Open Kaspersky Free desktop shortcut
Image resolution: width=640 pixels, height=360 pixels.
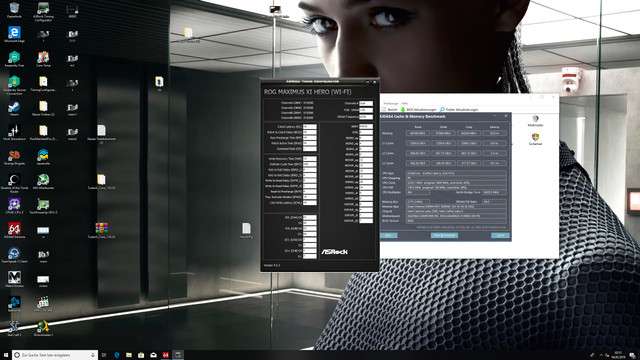pos(14,59)
